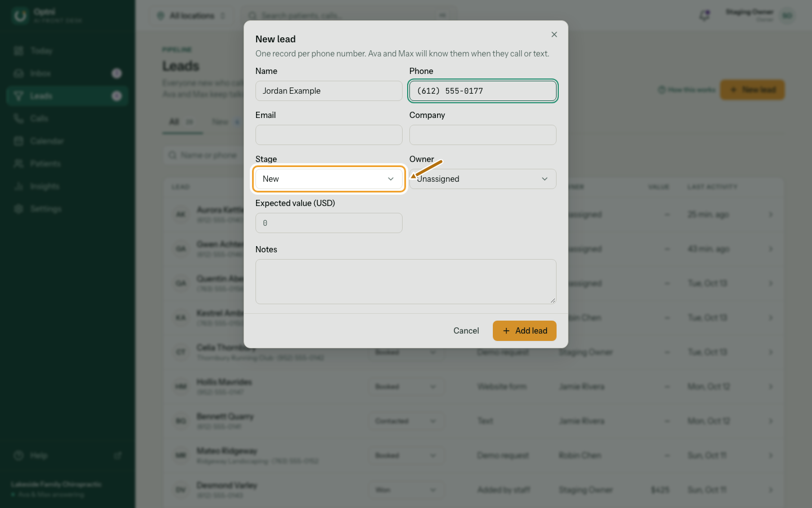Viewport: 812px width, 508px height.
Task: Open the notifications bell
Action: (704, 16)
